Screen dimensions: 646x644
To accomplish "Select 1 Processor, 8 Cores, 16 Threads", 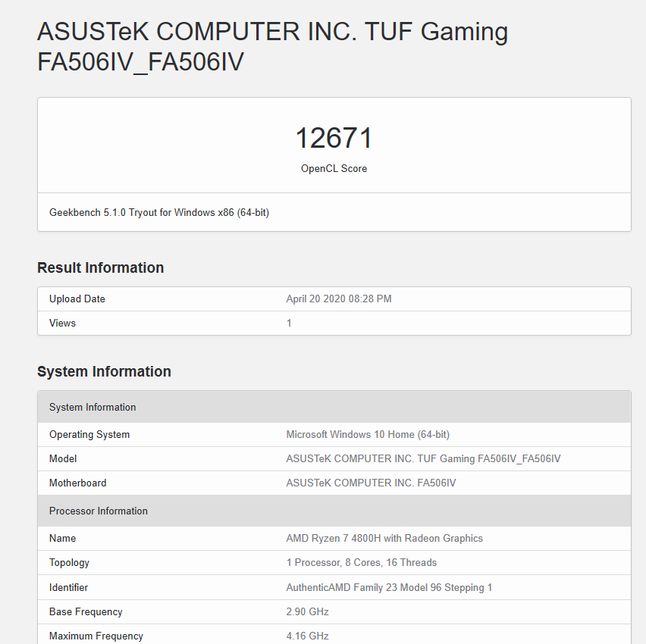I will click(x=362, y=563).
